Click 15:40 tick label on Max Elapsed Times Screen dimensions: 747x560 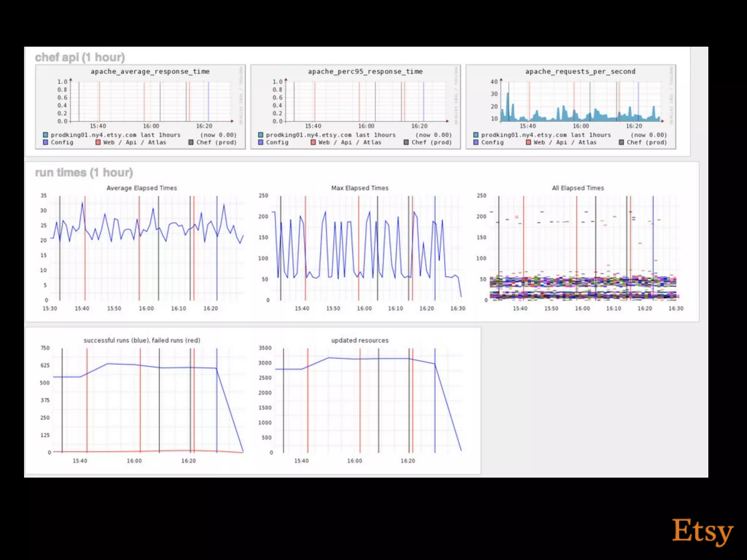pos(302,308)
